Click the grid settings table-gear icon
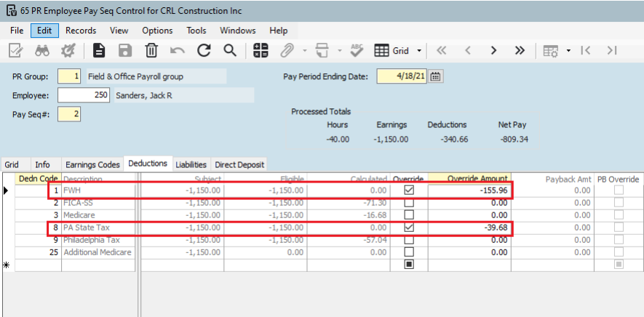 coord(550,50)
